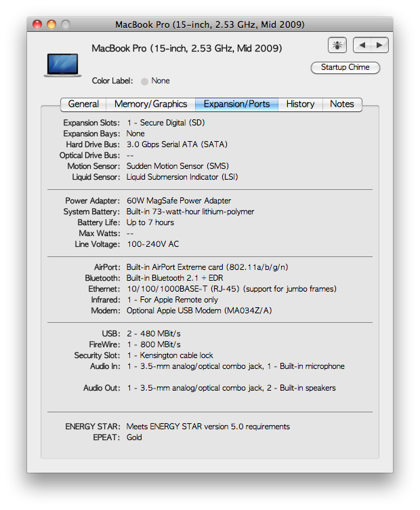
Task: Select the Expansion/Ports tab
Action: point(237,104)
